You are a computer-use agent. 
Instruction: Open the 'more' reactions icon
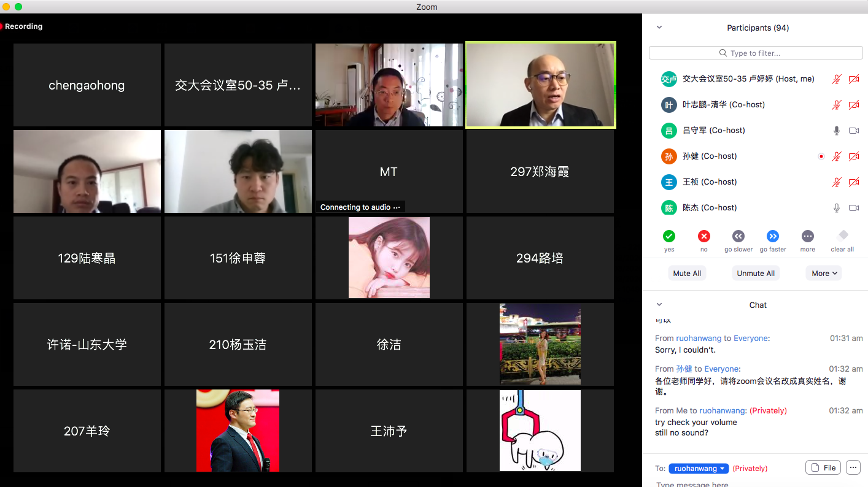808,236
